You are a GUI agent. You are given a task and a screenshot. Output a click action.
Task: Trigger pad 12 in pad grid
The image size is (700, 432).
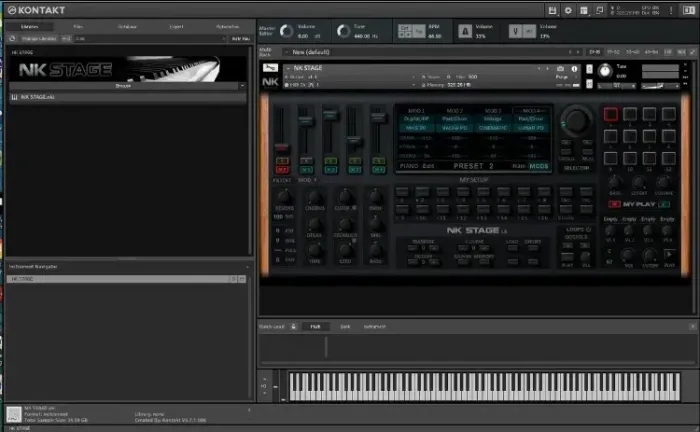[x=668, y=158]
